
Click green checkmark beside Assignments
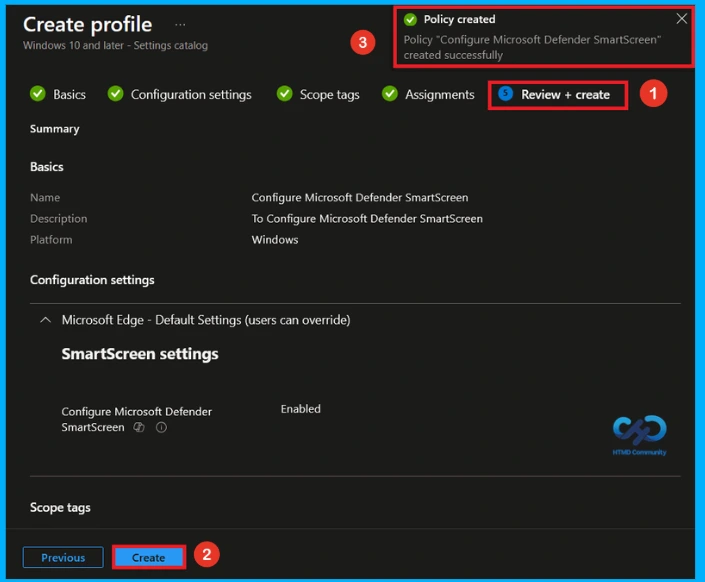(x=390, y=94)
